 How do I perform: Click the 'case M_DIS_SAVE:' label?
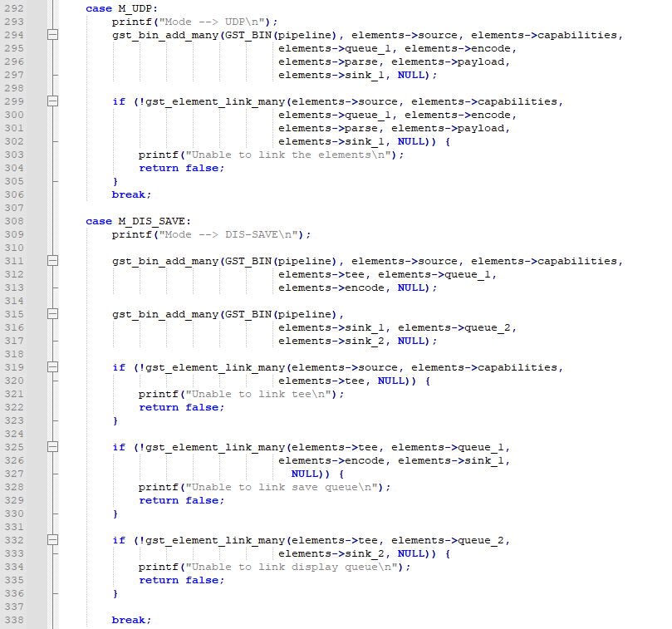point(138,221)
